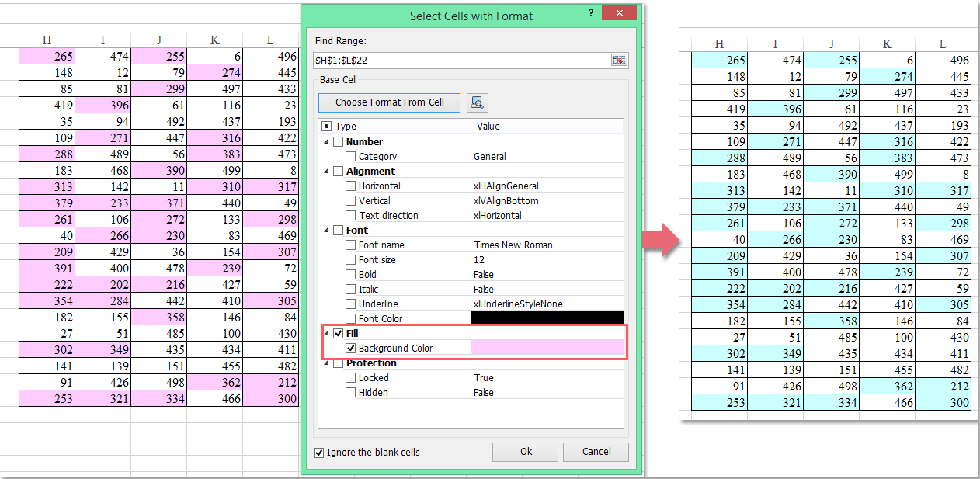
Task: Check the Font name checkbox
Action: 349,245
